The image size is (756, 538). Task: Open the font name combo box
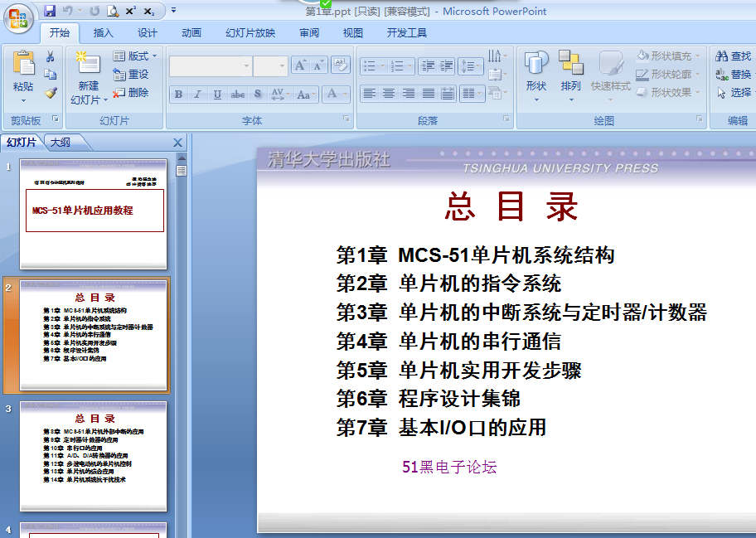[211, 66]
